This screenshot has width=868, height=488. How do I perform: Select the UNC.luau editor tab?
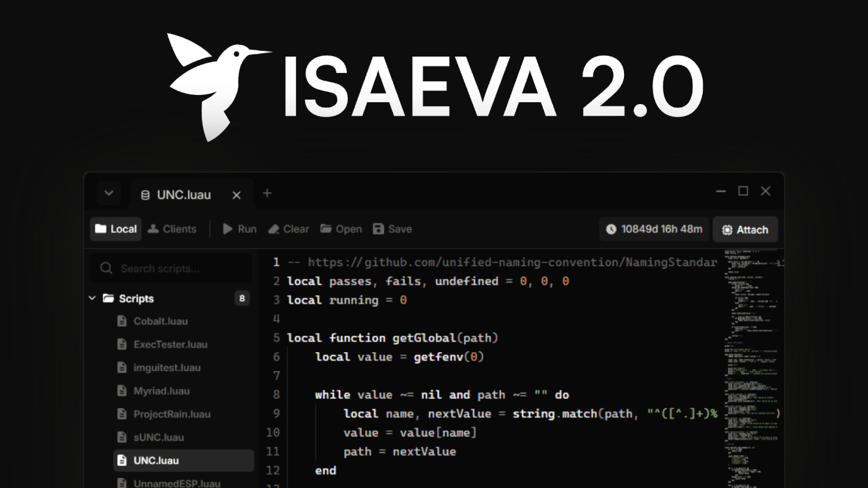(191, 194)
